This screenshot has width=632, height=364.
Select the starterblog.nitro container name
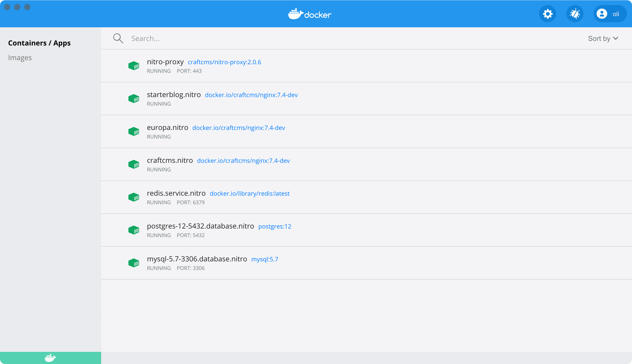[174, 95]
